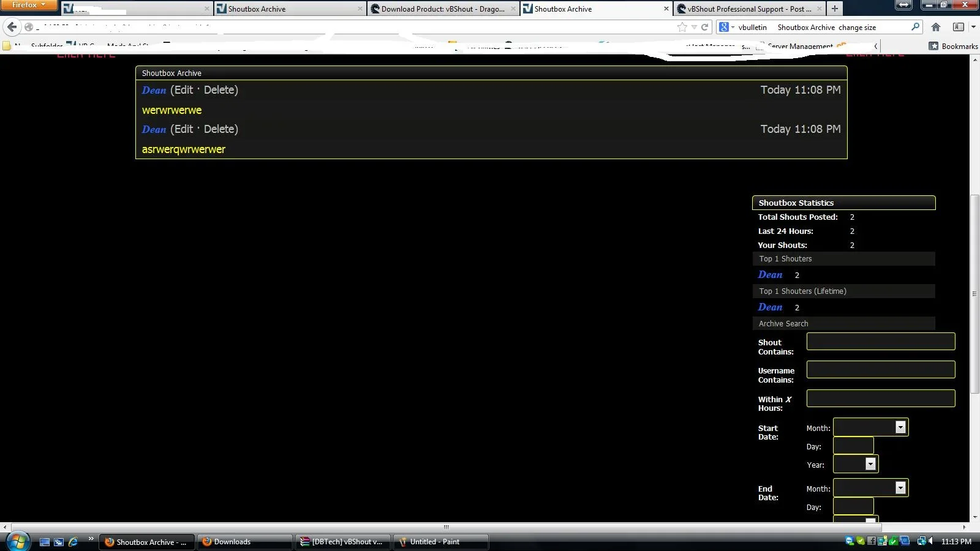980x551 pixels.
Task: Click the Total Shouts Posted label
Action: [x=797, y=217]
